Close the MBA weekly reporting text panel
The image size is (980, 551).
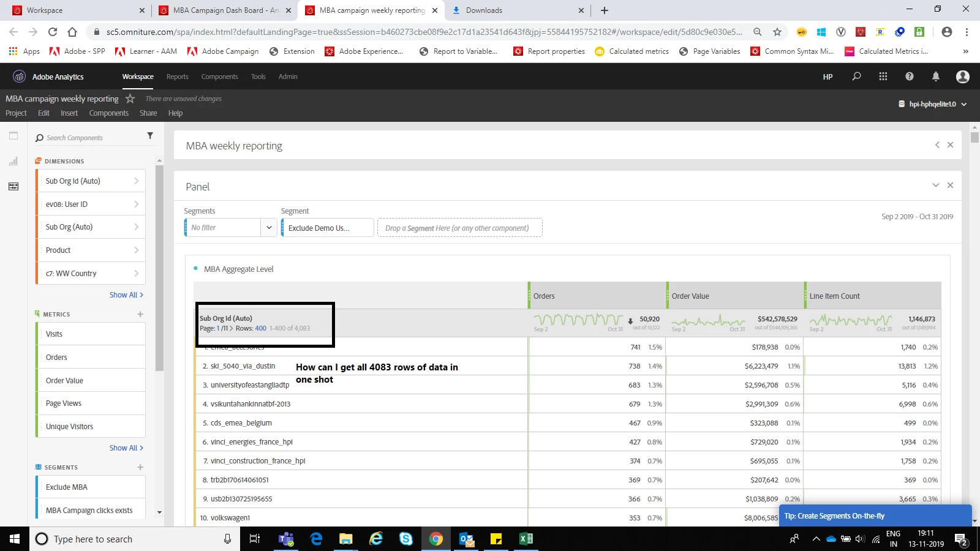pyautogui.click(x=950, y=145)
